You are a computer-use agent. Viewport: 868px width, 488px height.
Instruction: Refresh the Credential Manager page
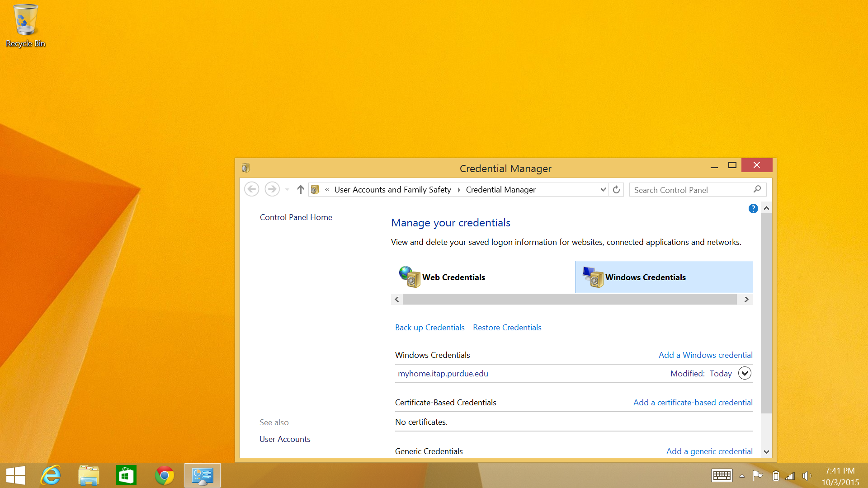tap(616, 190)
